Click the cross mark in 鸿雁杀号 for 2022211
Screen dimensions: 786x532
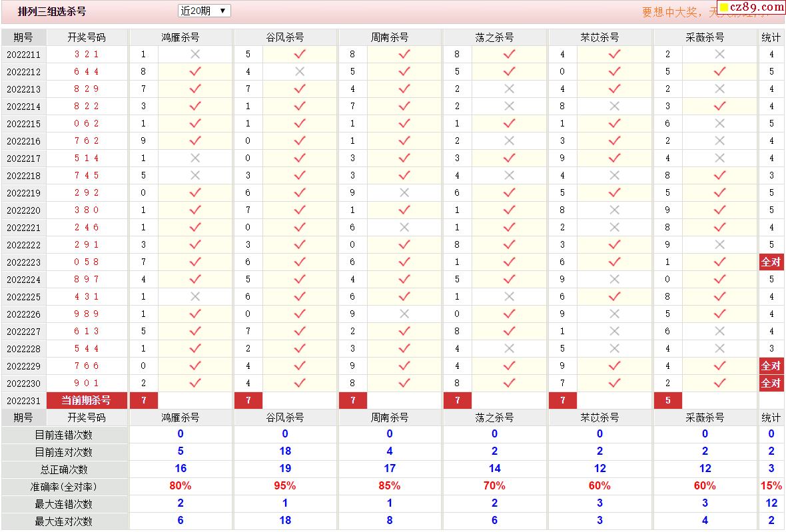(x=195, y=54)
